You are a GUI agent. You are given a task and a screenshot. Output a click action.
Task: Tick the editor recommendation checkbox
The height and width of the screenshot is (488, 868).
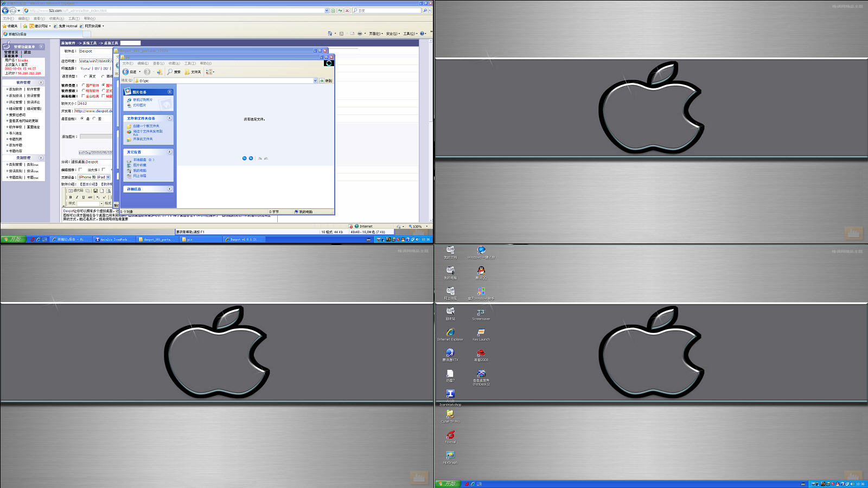tap(80, 170)
